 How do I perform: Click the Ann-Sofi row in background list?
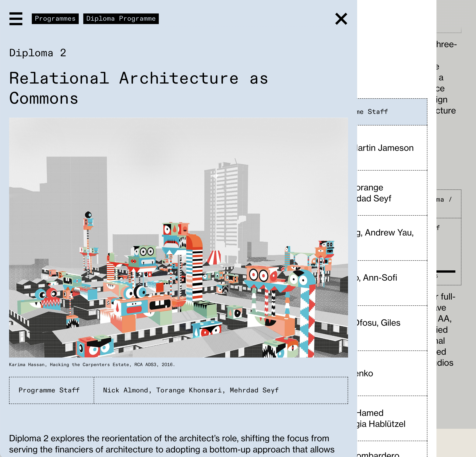(392, 283)
